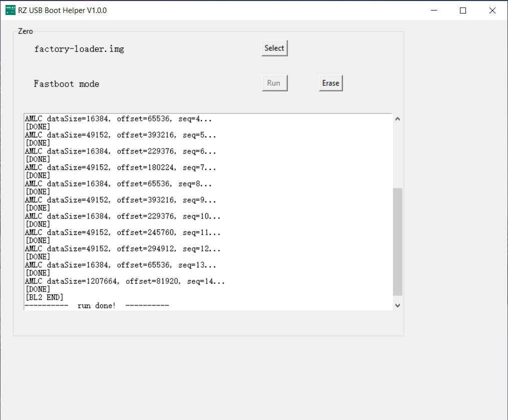Click the scrollbar down arrow of the log
The image size is (508, 420).
click(x=397, y=305)
